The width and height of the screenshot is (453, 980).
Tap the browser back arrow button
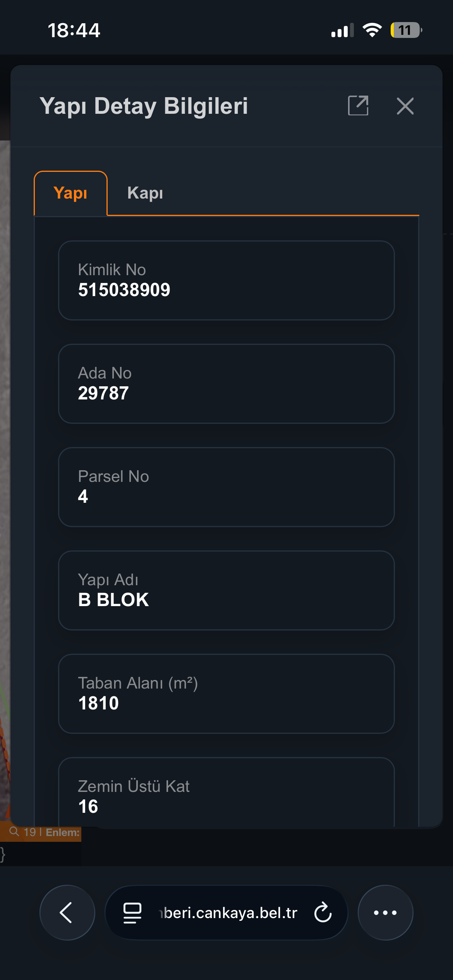click(67, 912)
